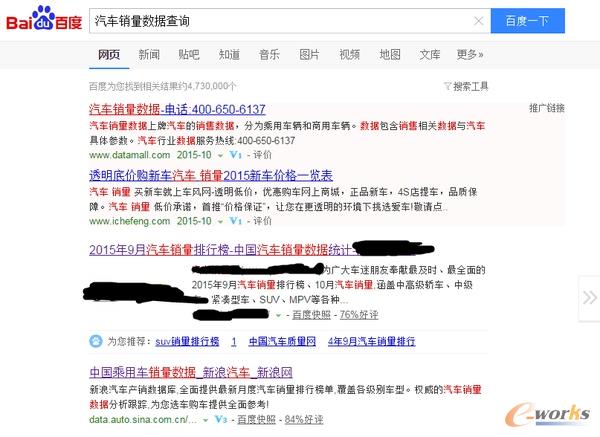Click the V3 badge by data.auto.sina.com.cn
The image size is (600, 437).
pos(221,419)
